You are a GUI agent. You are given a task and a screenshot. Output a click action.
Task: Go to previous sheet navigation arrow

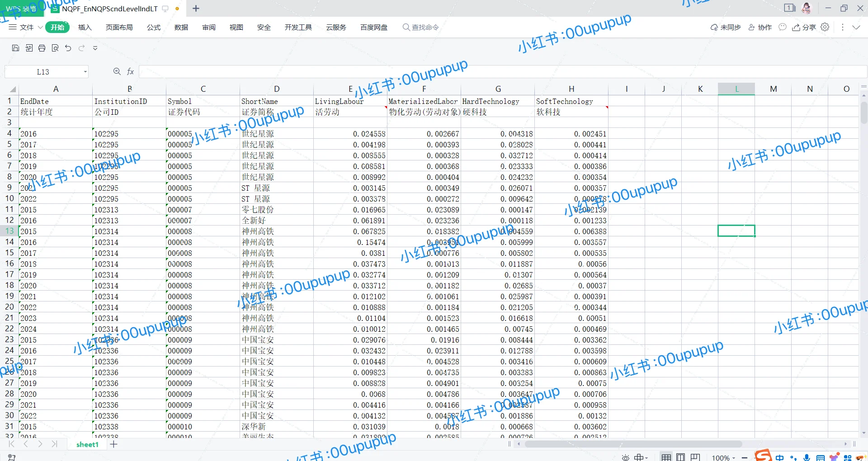coord(26,444)
